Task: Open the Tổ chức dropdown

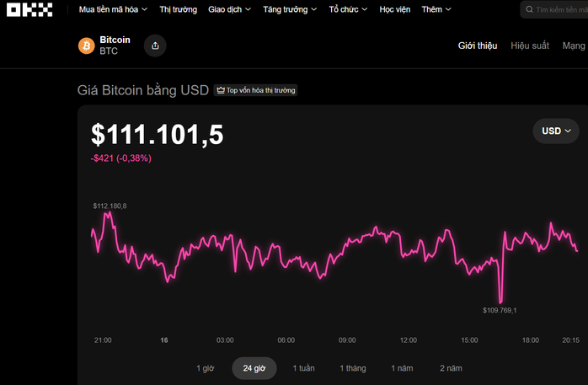Action: pos(348,10)
